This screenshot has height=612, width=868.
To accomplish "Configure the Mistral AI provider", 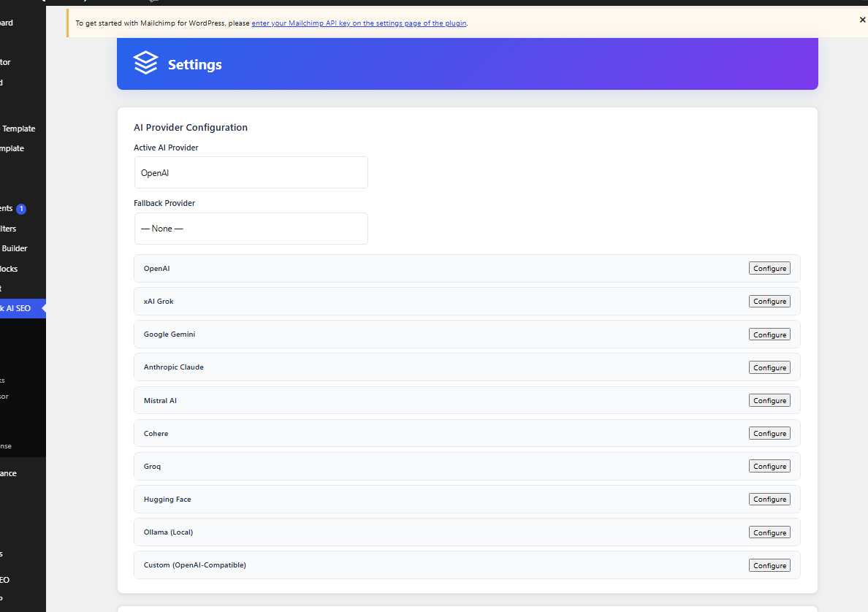I will [x=769, y=401].
